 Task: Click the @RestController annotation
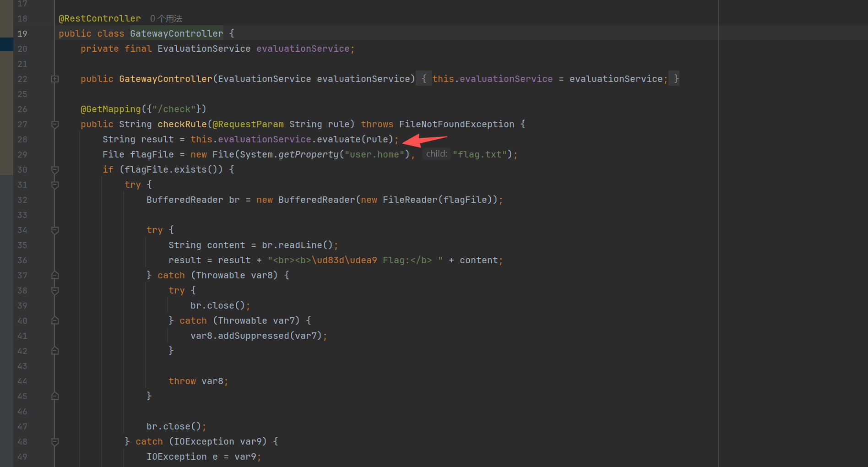tap(99, 19)
